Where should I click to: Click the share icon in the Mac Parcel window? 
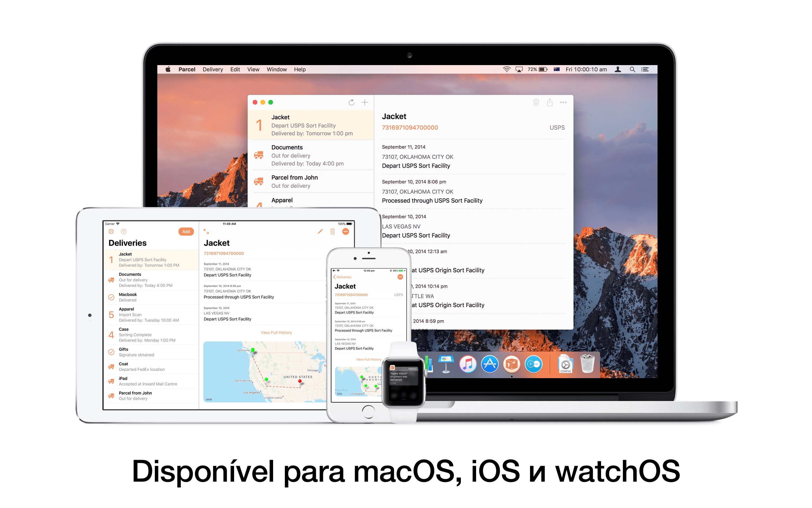tap(550, 103)
